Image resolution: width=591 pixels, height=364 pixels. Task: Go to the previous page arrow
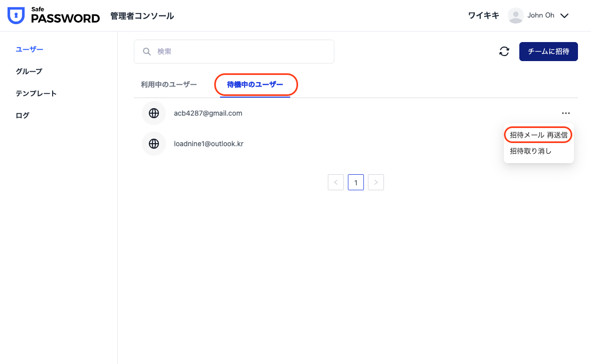pos(336,182)
